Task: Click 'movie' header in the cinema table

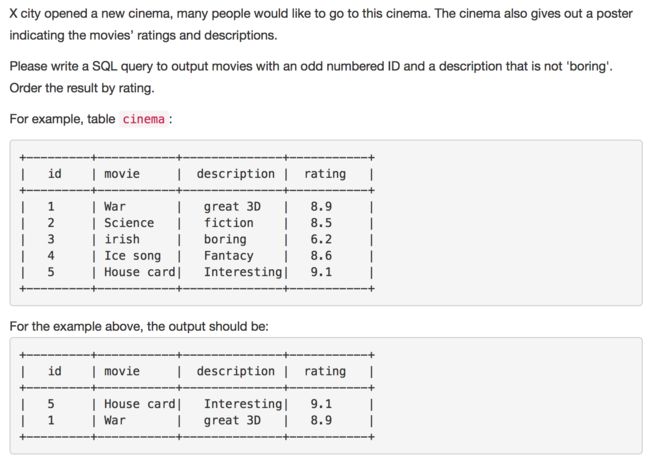Action: (x=122, y=174)
